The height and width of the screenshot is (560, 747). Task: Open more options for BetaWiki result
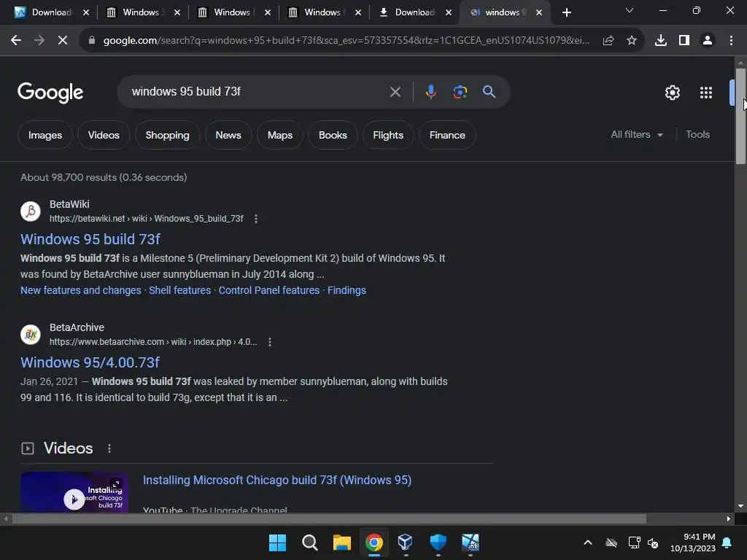point(256,219)
